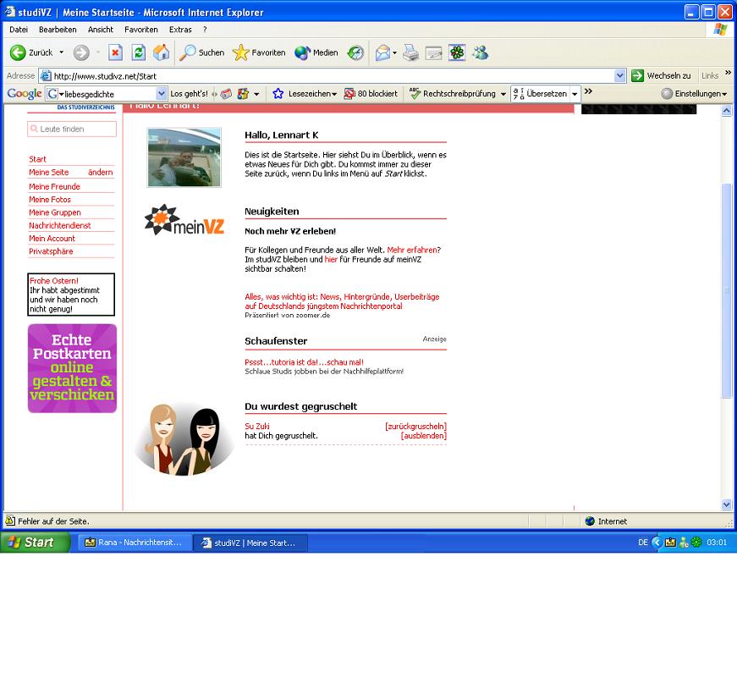Open the mail button dropdown arrow

coord(394,52)
